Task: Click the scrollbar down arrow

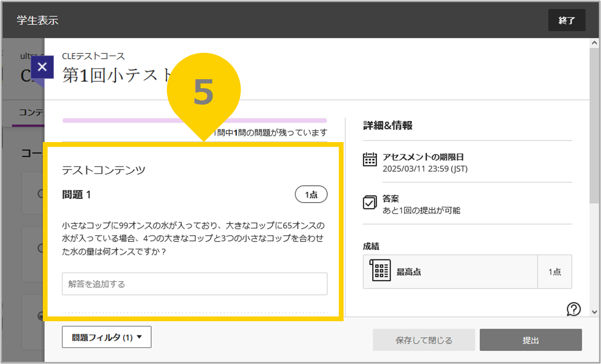Action: [595, 311]
